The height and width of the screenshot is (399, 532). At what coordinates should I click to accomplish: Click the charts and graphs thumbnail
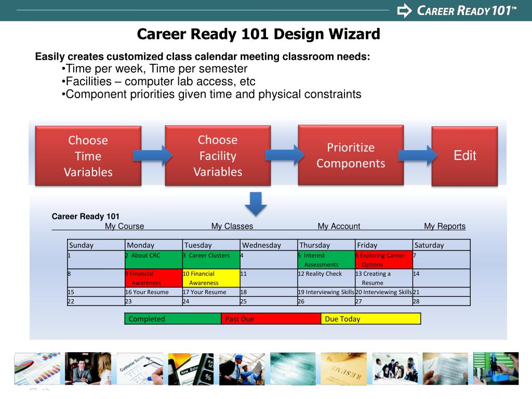pyautogui.click(x=37, y=369)
